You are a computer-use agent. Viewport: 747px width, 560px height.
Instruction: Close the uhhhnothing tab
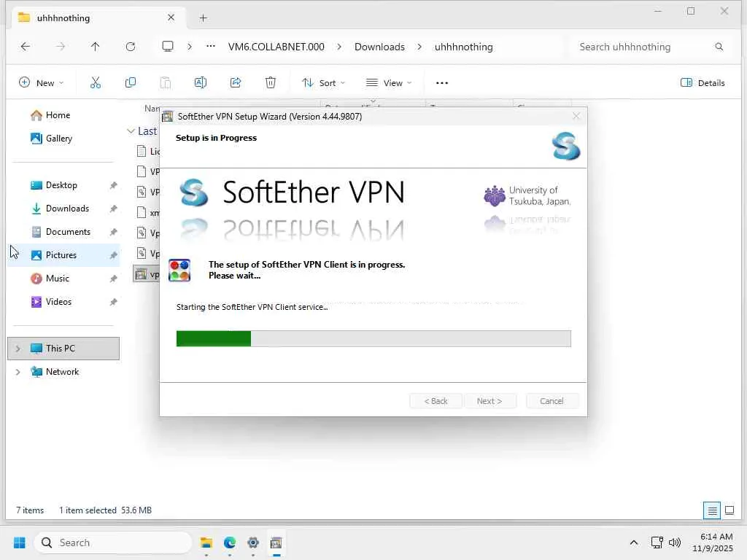171,17
